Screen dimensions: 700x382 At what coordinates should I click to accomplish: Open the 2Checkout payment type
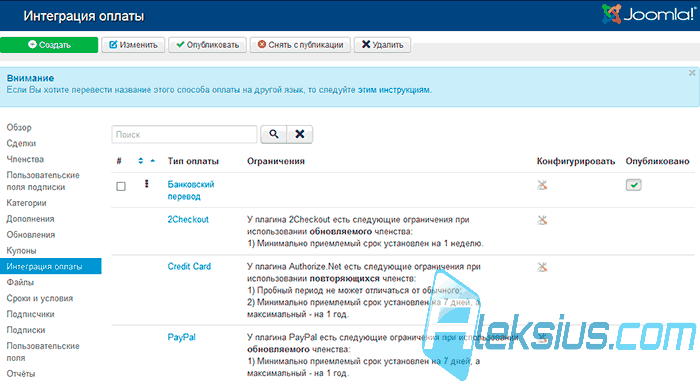(188, 220)
